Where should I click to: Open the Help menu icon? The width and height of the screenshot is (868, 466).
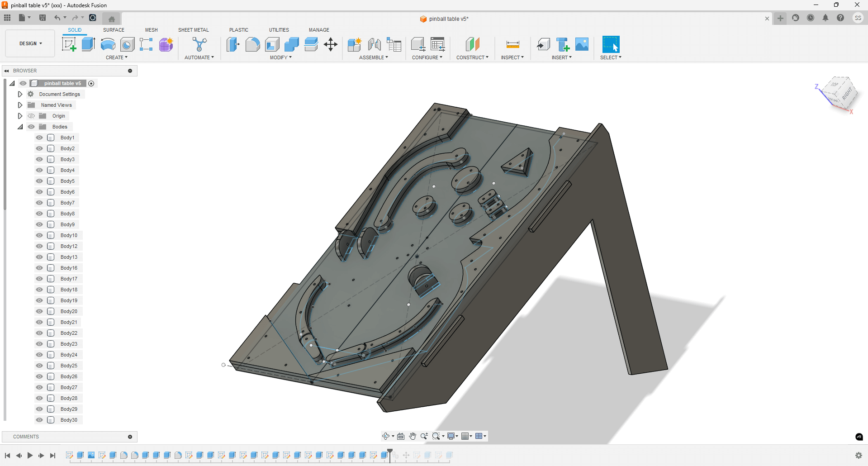click(840, 18)
